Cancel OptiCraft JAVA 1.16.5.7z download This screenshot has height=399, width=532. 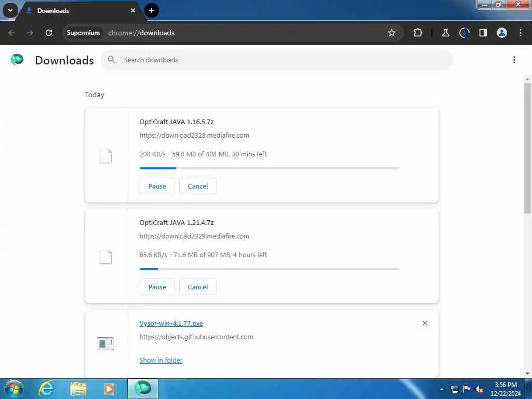[x=198, y=186]
